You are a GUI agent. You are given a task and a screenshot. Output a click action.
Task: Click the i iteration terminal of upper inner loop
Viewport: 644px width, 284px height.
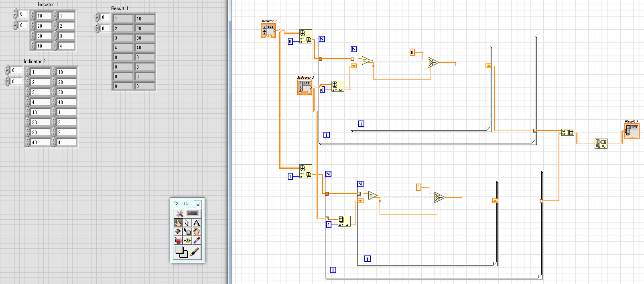[361, 124]
